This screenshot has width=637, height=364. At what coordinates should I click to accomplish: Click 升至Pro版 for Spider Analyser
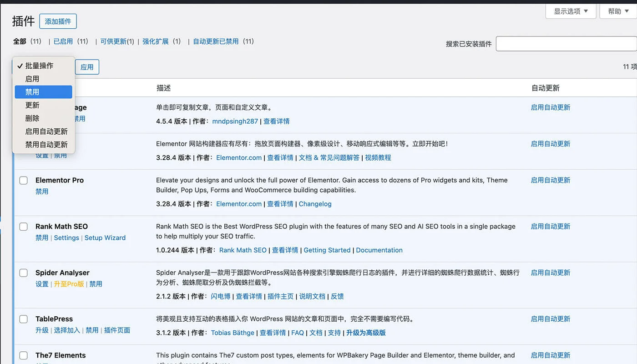pos(69,283)
